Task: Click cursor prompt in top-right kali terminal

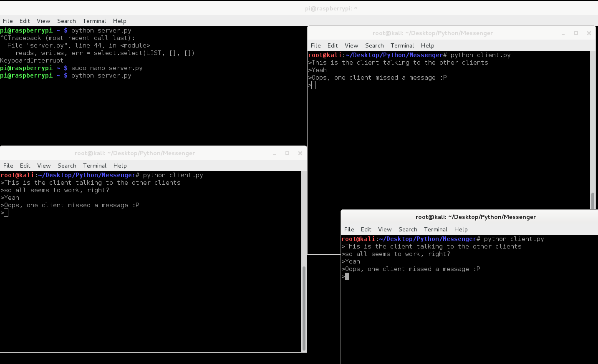Action: click(x=313, y=85)
